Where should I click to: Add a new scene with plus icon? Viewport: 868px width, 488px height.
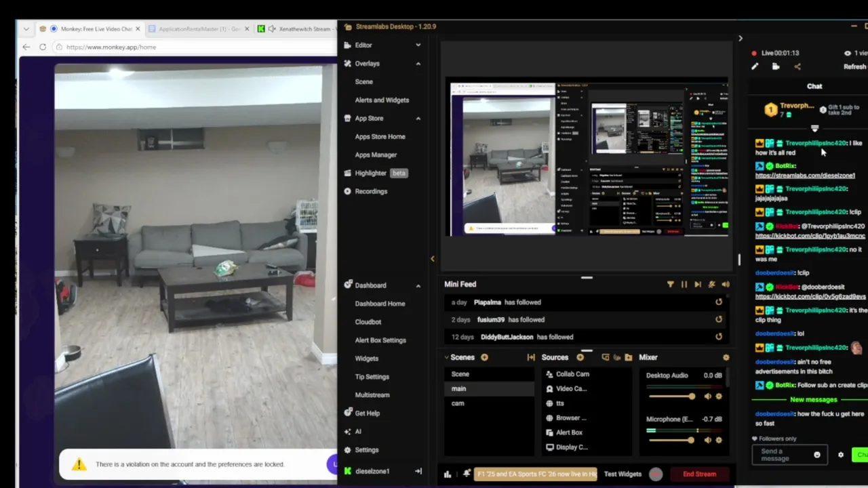(x=484, y=357)
